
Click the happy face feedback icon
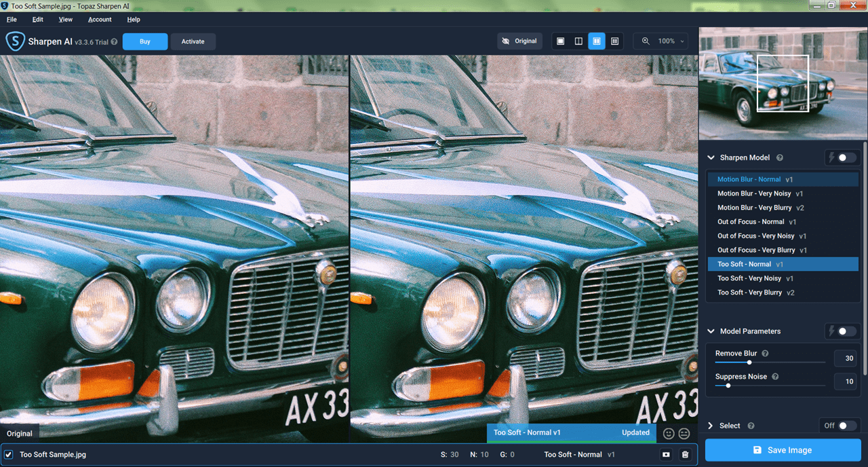669,433
